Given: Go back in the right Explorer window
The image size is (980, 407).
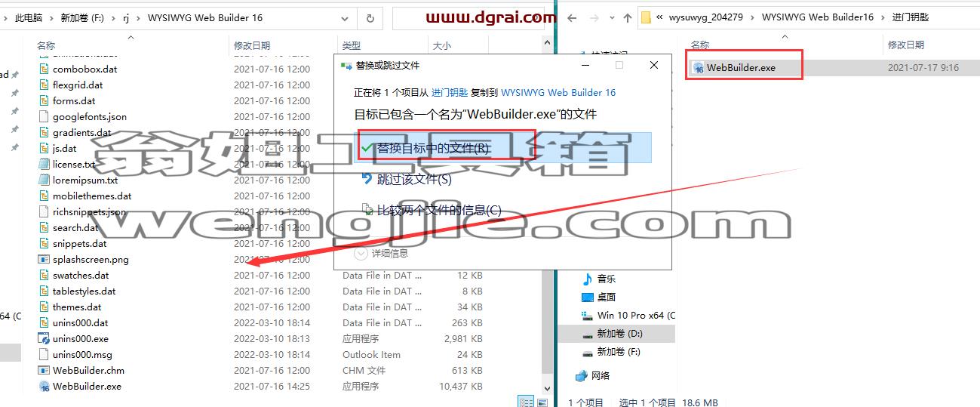Looking at the screenshot, I should 572,17.
